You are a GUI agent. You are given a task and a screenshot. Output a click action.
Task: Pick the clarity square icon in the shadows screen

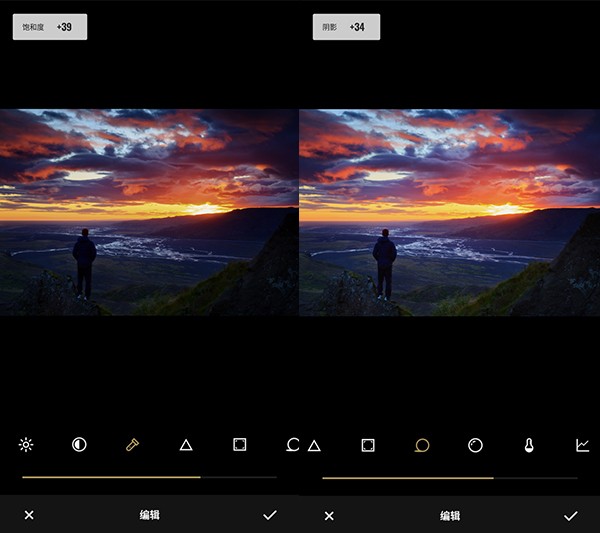pyautogui.click(x=368, y=445)
